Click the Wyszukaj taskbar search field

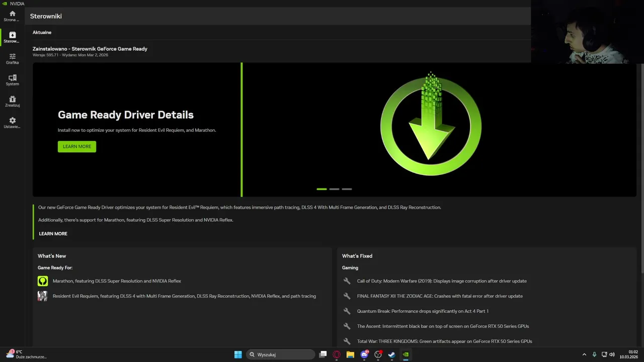(281, 354)
